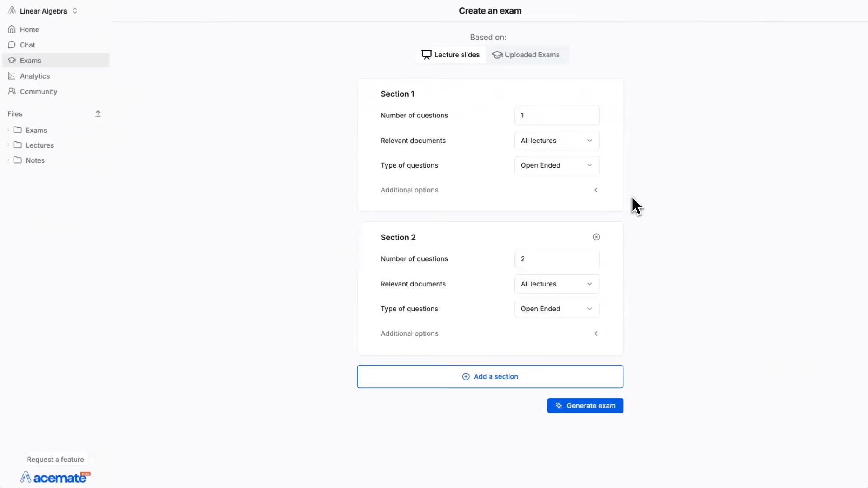The image size is (868, 488).
Task: Open the Community page
Action: pyautogui.click(x=38, y=91)
